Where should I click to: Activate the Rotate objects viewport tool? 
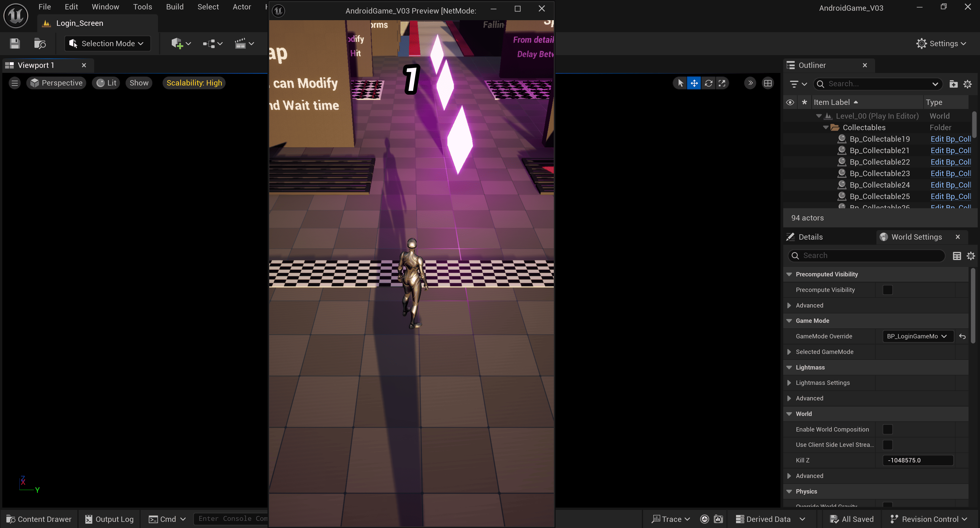point(708,83)
